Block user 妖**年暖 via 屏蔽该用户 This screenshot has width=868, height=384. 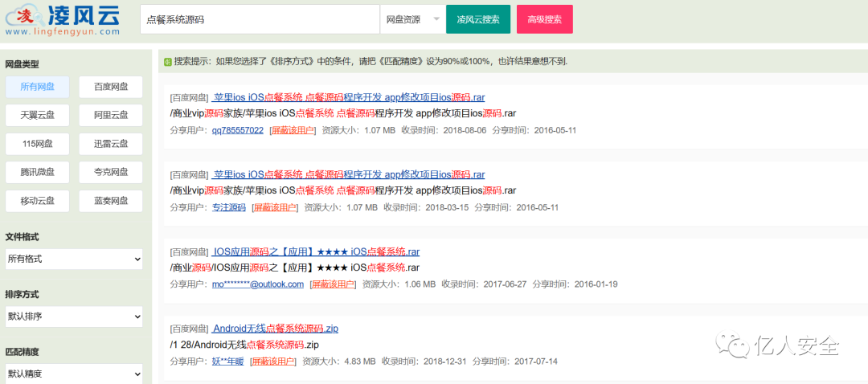tap(272, 362)
